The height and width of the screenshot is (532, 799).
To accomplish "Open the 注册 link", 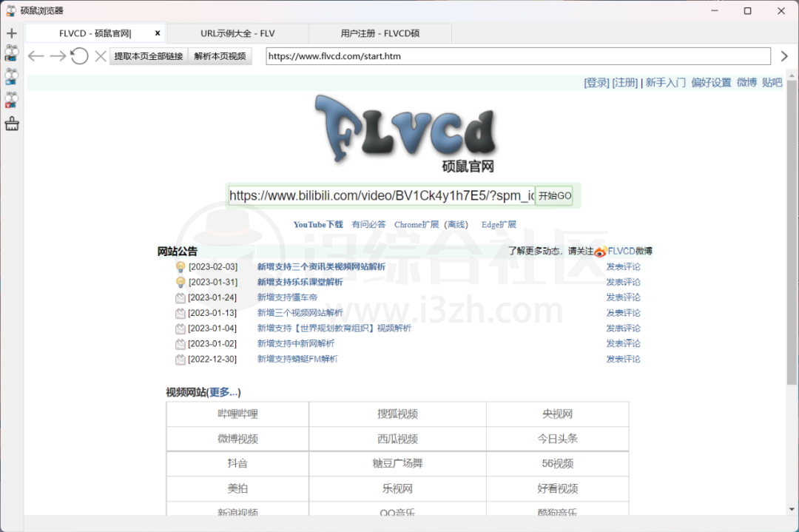I will (624, 83).
